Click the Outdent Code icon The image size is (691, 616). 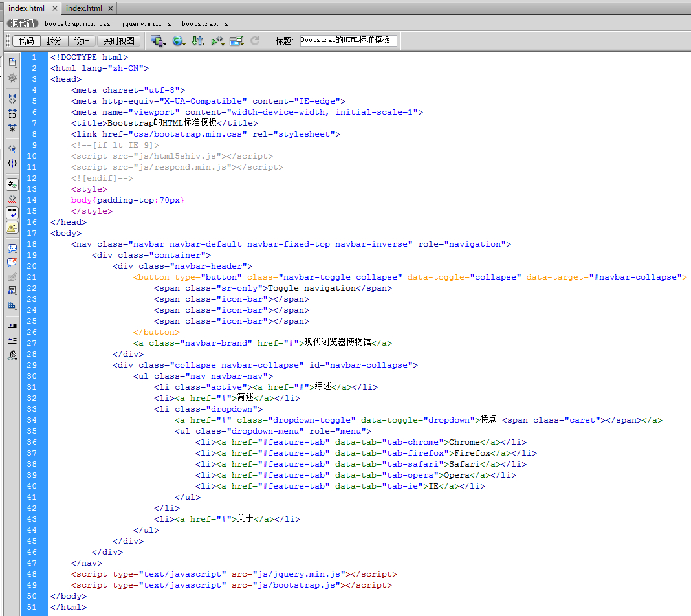[12, 340]
